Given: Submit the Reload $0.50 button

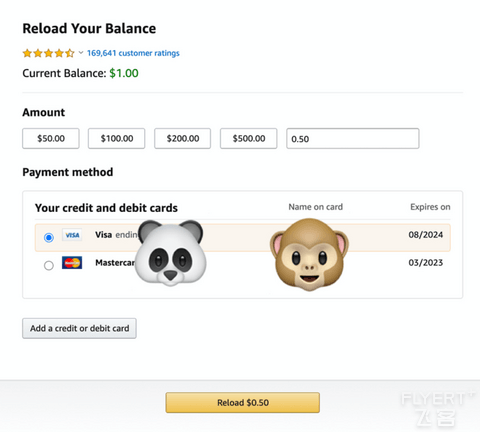Looking at the screenshot, I should coord(243,403).
